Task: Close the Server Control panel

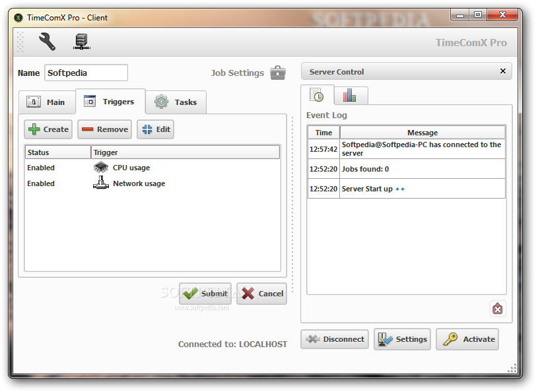Action: (503, 71)
